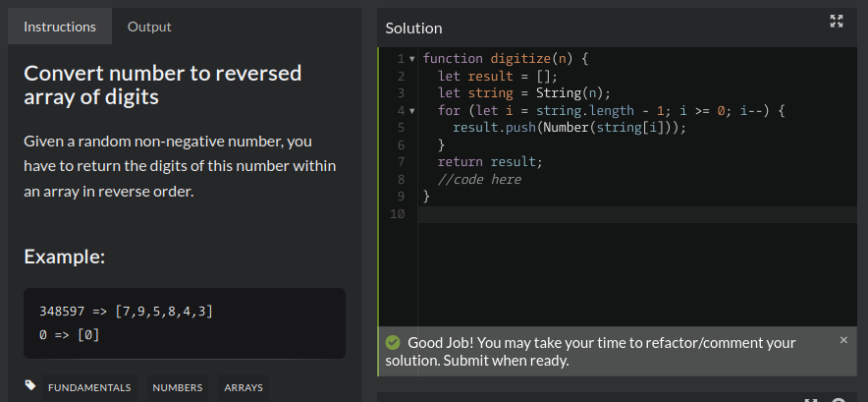Screen dimensions: 868x402
Task: Click the for loop header on line 4
Action: pos(611,110)
